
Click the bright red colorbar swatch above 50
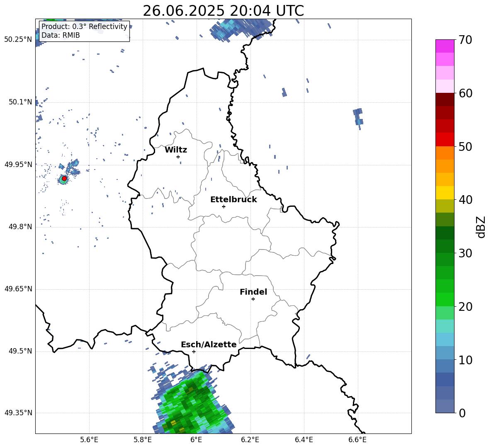(445, 140)
